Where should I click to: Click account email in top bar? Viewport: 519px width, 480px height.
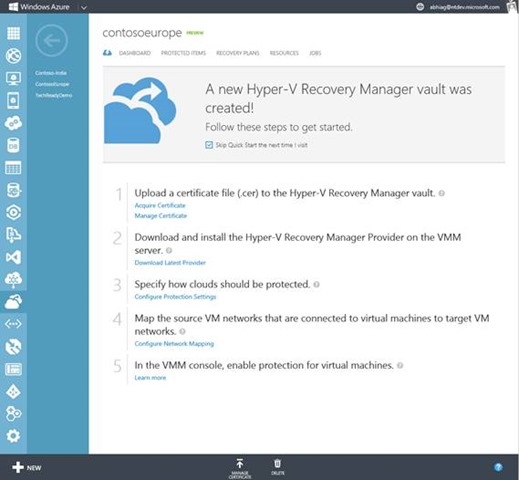[464, 7]
